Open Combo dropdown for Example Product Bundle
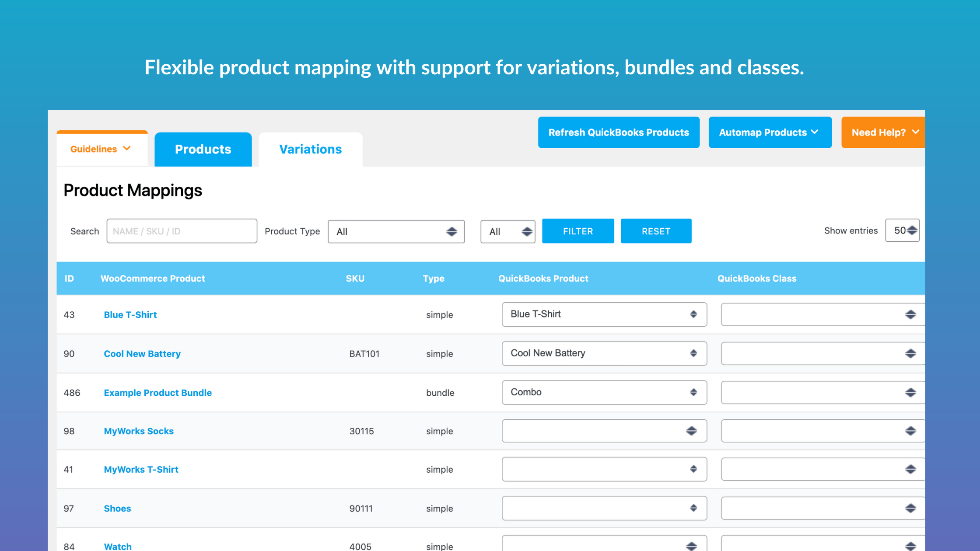 click(x=604, y=392)
